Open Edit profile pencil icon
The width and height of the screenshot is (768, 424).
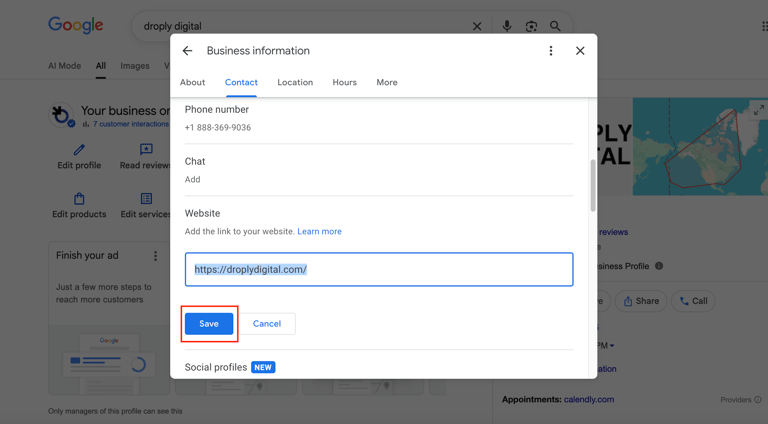tap(79, 149)
